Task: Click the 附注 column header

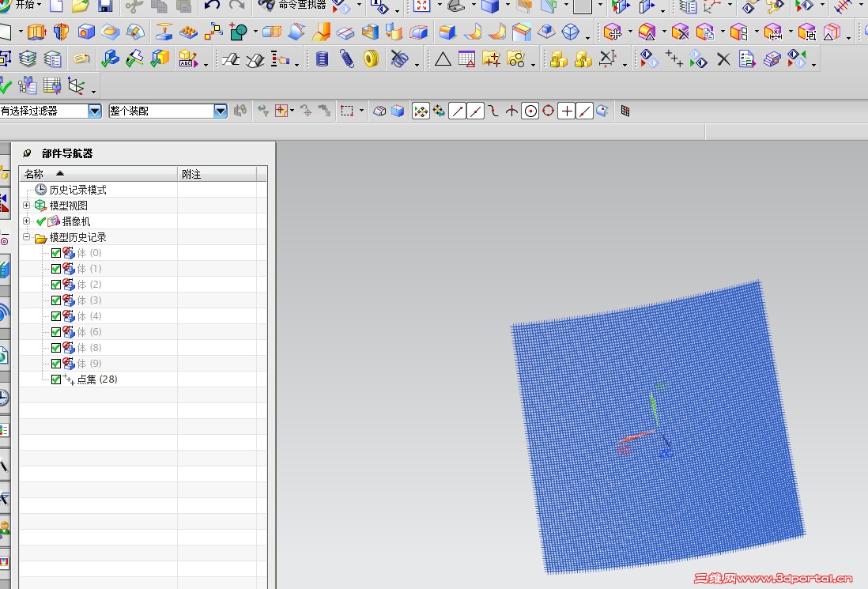Action: click(x=217, y=174)
